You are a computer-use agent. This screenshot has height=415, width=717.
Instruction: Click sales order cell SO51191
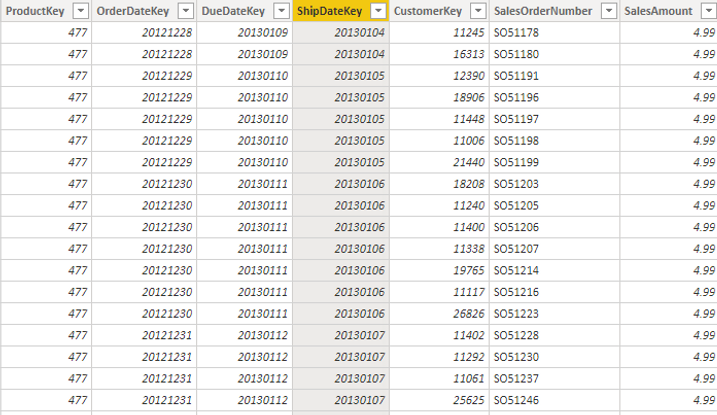point(554,76)
